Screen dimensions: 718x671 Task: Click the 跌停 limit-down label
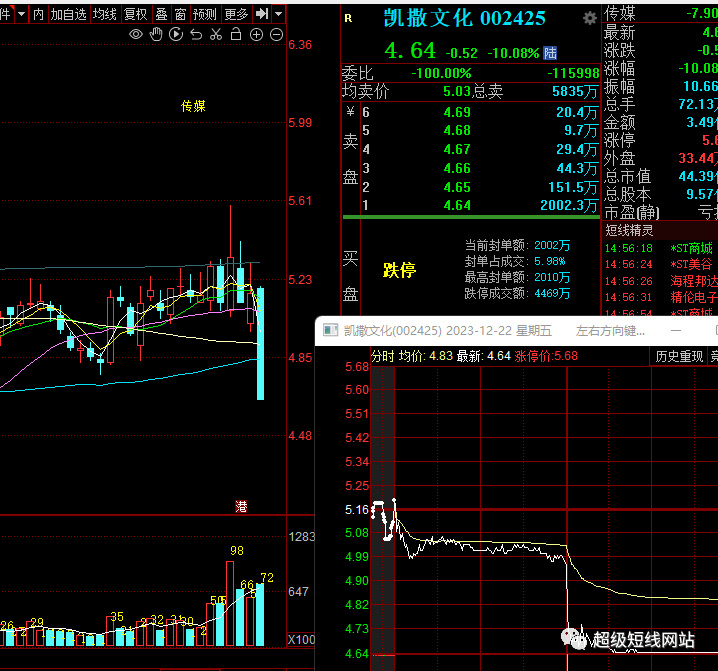pos(399,270)
